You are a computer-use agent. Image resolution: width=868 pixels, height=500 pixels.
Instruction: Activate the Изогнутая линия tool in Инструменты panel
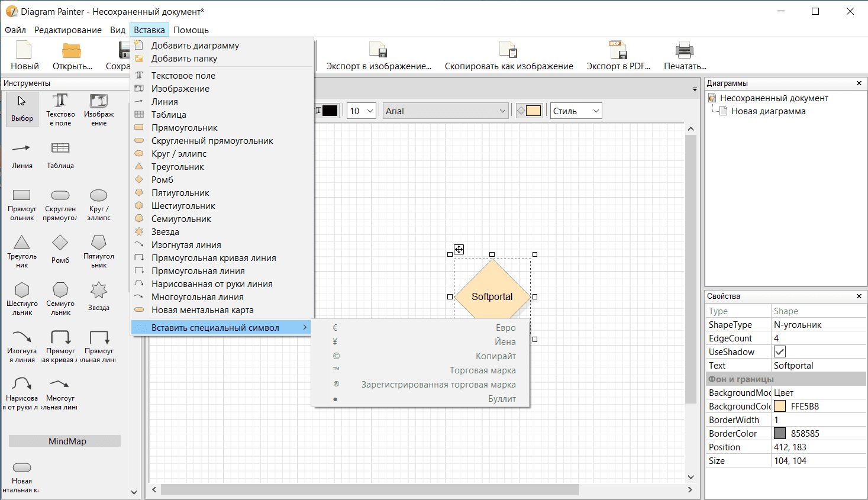pos(22,346)
